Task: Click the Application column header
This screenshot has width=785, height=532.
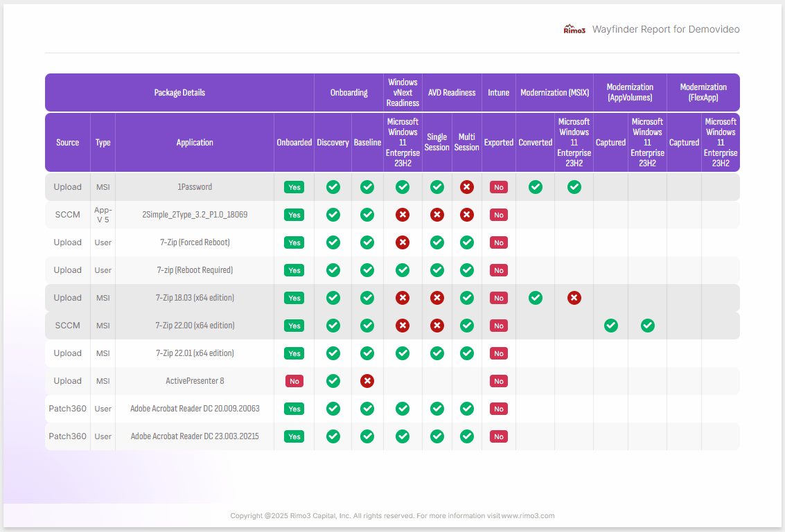Action: [x=195, y=143]
